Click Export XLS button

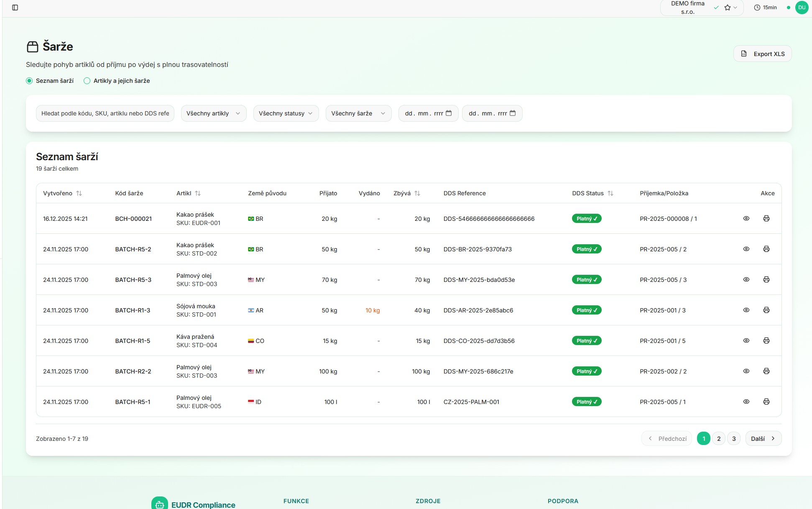[x=762, y=54]
